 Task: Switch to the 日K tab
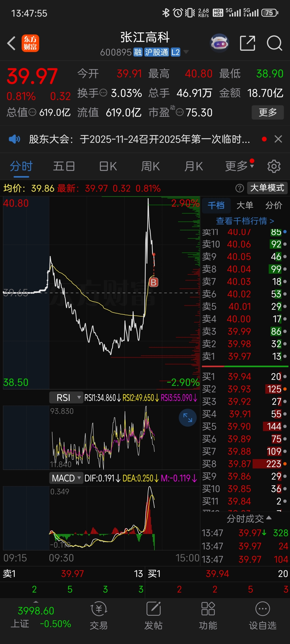pyautogui.click(x=108, y=166)
